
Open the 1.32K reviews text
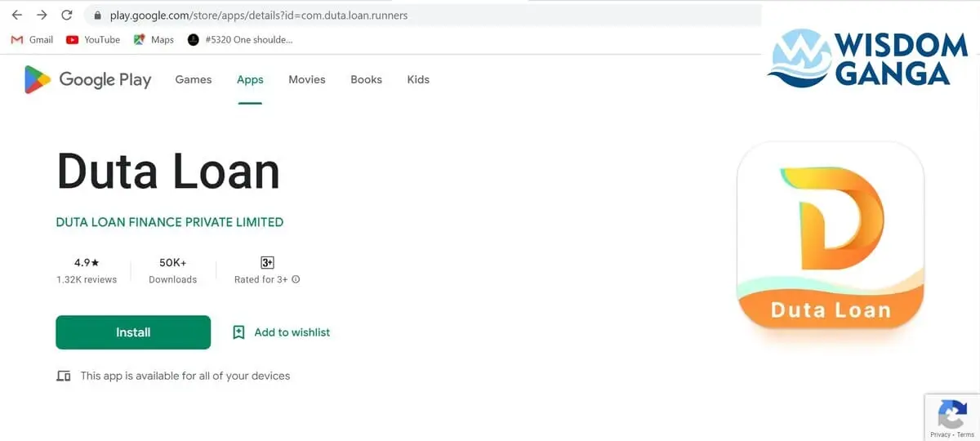coord(87,279)
